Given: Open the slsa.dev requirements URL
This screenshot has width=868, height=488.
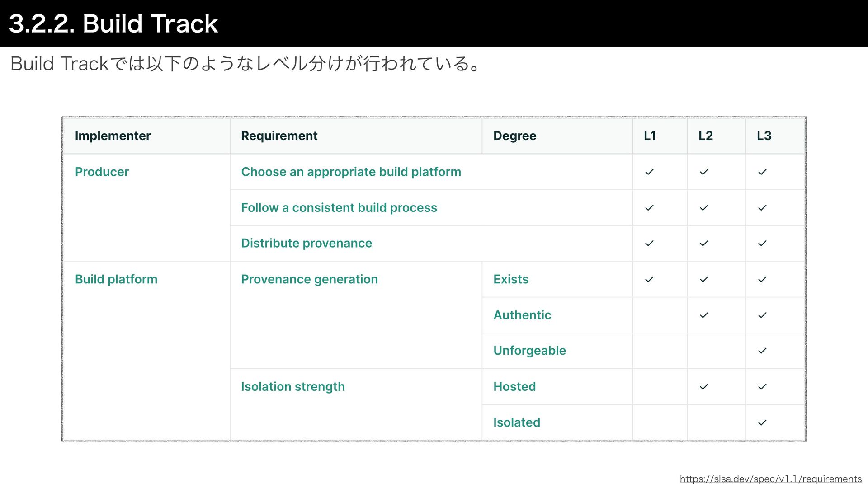Looking at the screenshot, I should pos(770,479).
